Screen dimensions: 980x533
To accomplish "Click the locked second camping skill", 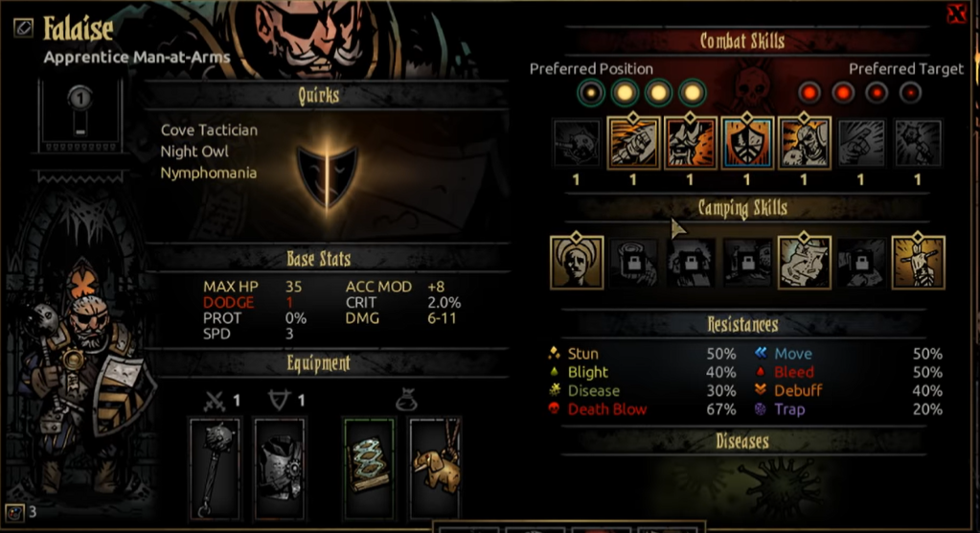I will 634,263.
